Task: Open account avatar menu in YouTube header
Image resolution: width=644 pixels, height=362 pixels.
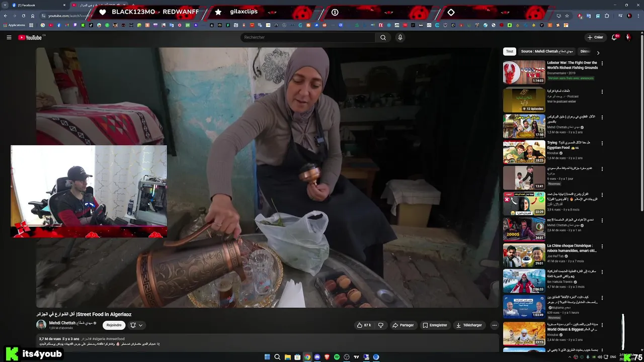Action: 628,37
